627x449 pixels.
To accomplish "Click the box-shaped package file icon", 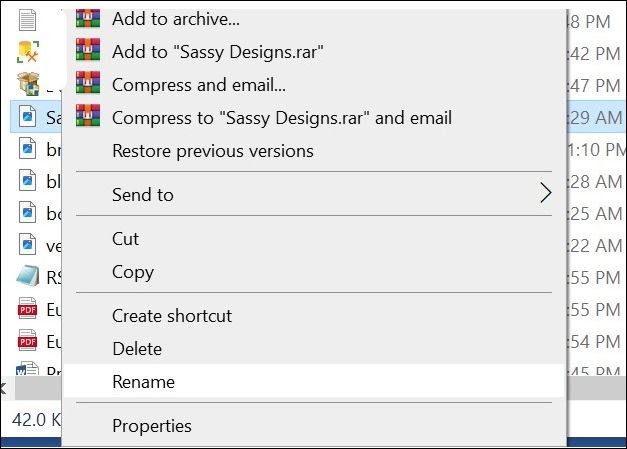I will pyautogui.click(x=28, y=82).
